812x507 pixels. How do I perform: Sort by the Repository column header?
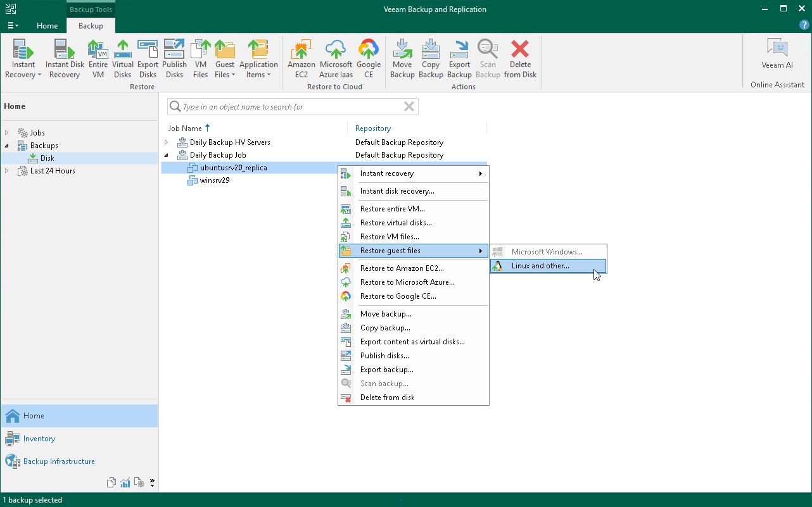point(373,128)
